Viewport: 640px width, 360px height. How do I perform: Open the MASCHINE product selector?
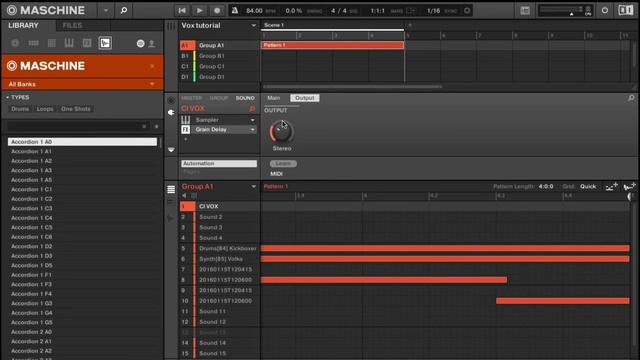pos(82,66)
